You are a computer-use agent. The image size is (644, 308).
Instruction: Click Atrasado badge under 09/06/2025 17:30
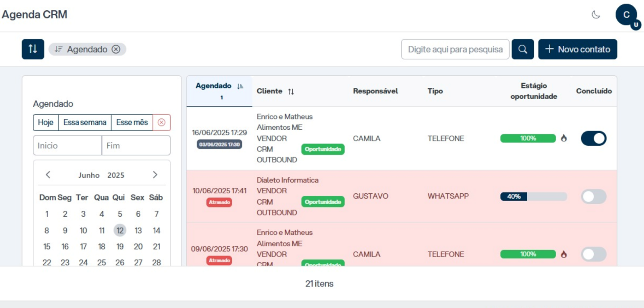click(x=219, y=260)
